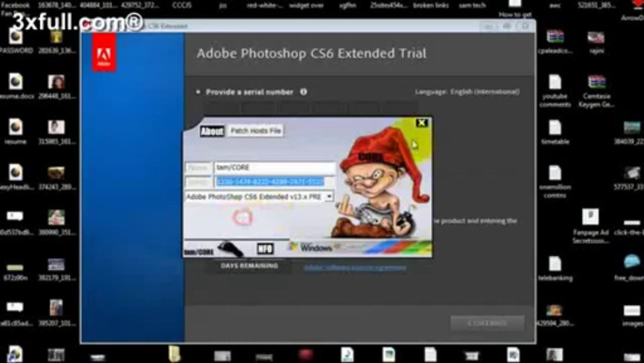Open the resume.docx desktop file

[16, 87]
